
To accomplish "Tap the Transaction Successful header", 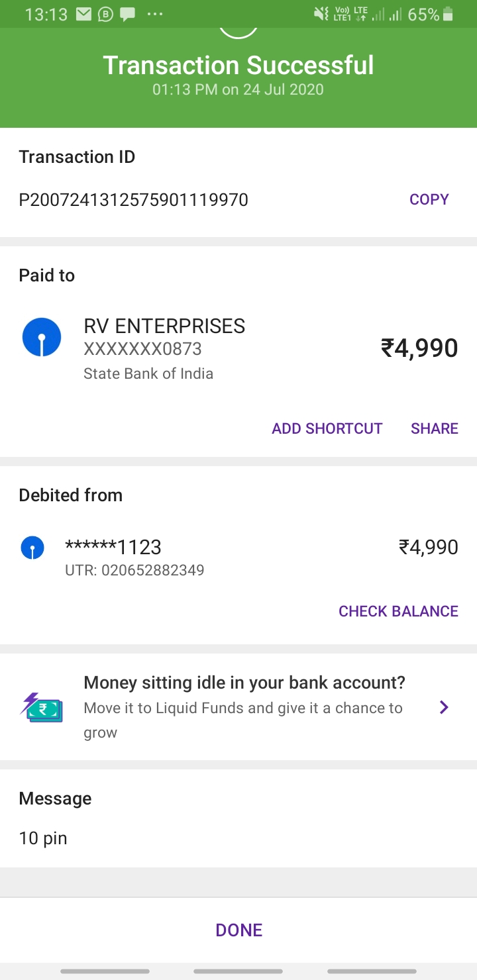I will [238, 66].
